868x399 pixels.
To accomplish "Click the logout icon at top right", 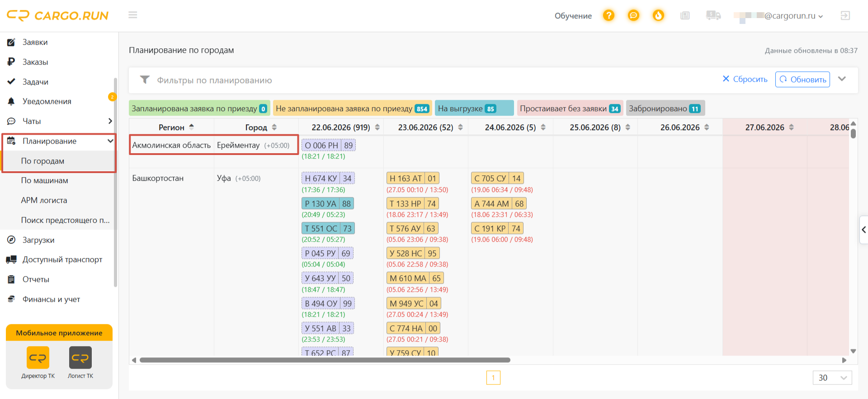I will (845, 15).
